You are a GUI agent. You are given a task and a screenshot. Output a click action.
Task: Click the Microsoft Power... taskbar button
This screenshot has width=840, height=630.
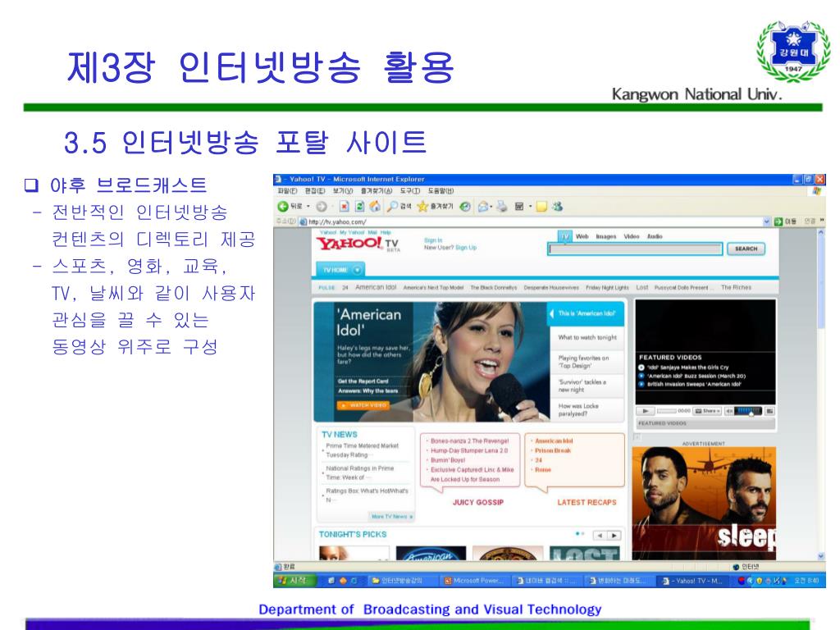[474, 580]
